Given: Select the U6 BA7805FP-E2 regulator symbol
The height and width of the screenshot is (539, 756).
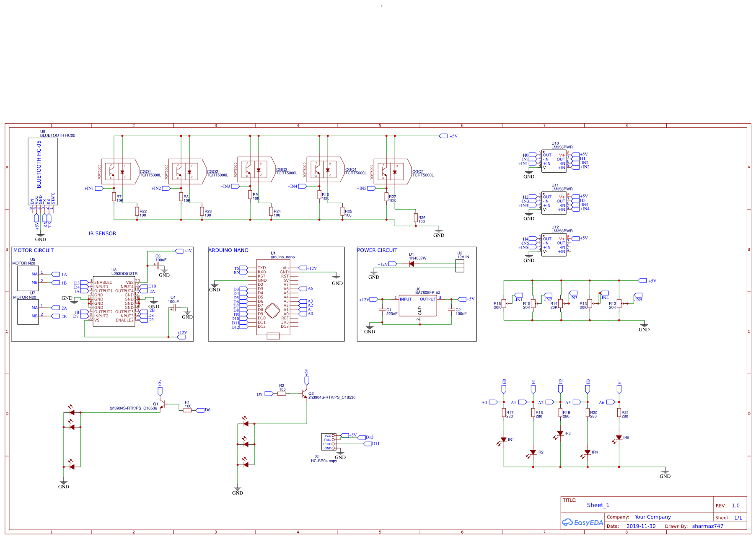Looking at the screenshot, I should point(418,306).
